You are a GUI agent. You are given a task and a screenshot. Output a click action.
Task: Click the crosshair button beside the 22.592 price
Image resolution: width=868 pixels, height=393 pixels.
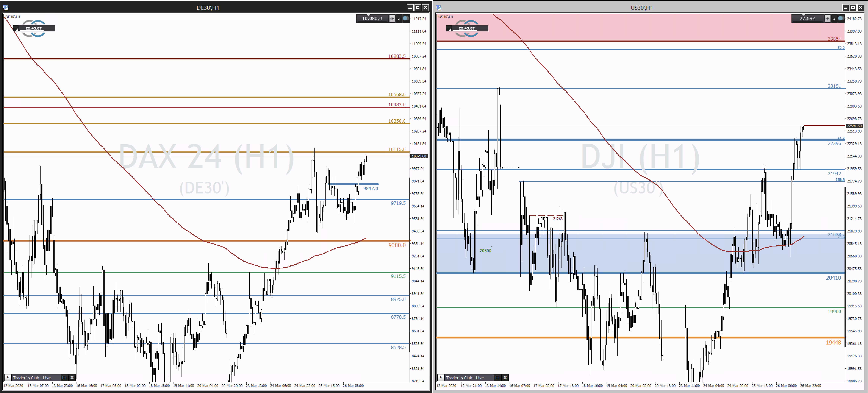(x=827, y=19)
